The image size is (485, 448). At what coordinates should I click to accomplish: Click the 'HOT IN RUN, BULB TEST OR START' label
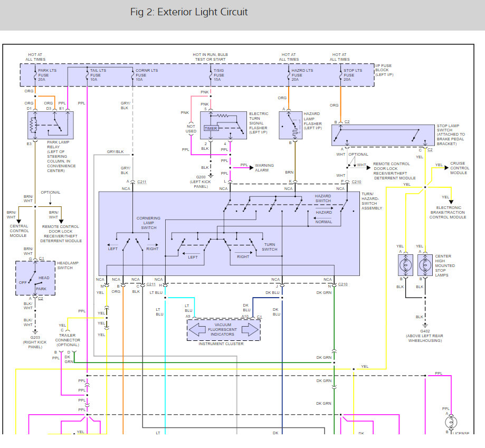[211, 57]
